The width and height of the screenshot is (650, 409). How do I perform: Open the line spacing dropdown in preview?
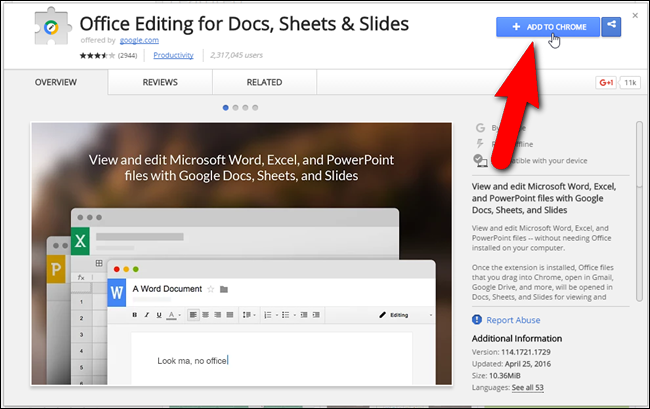[x=249, y=315]
